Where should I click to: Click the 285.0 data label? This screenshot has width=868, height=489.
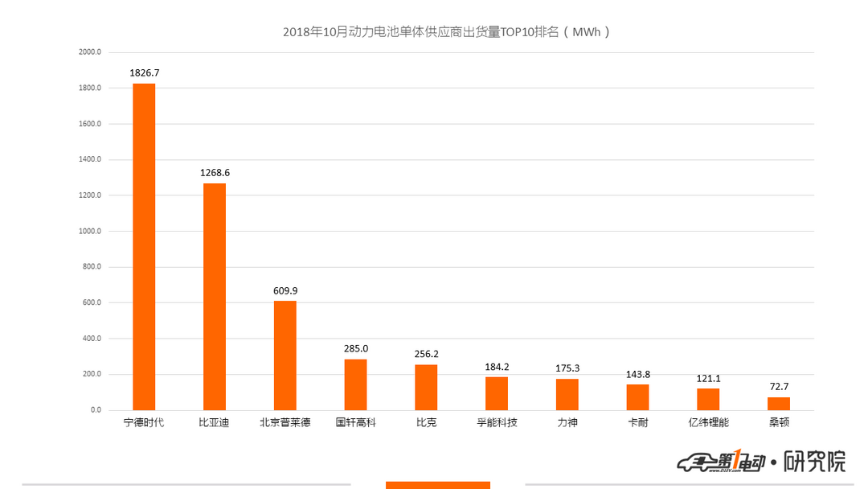(x=355, y=349)
